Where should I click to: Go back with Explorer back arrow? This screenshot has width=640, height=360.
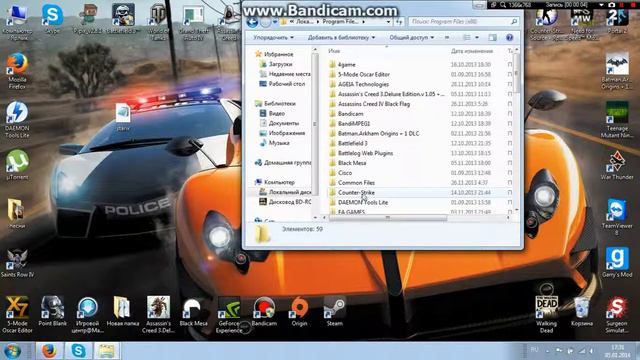(x=252, y=22)
